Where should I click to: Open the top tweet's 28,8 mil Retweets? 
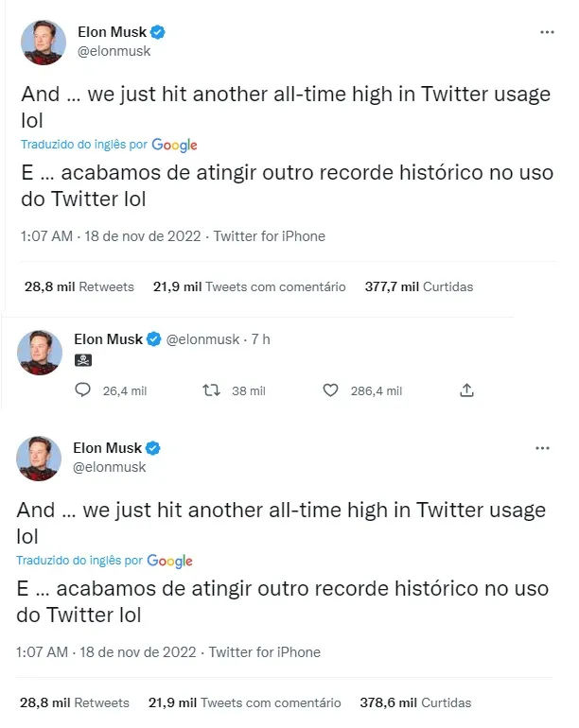tap(79, 286)
